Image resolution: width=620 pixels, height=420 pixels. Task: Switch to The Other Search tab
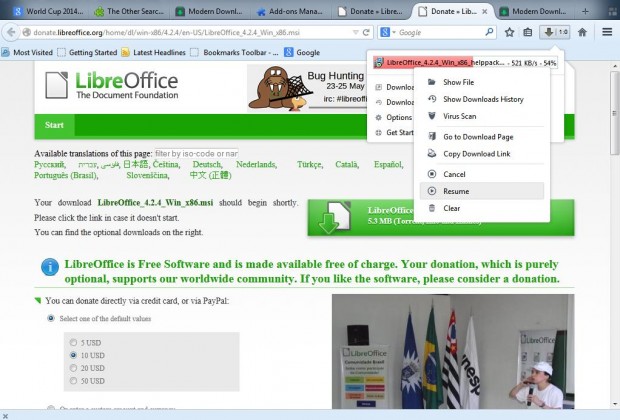click(x=129, y=11)
